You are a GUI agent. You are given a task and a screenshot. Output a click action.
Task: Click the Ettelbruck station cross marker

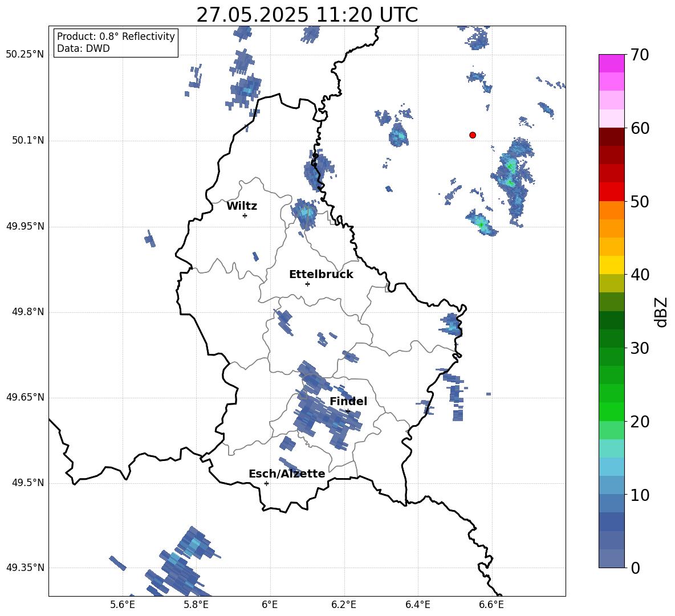[x=307, y=284]
